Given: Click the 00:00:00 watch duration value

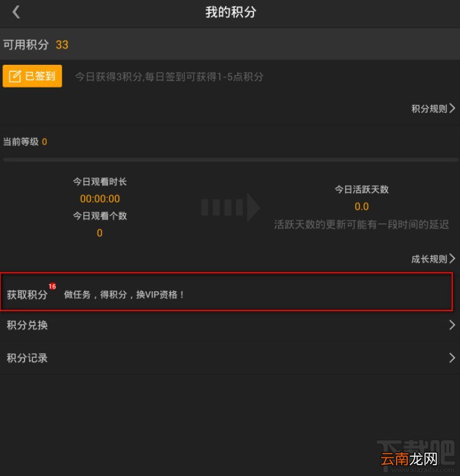Looking at the screenshot, I should click(x=100, y=199).
